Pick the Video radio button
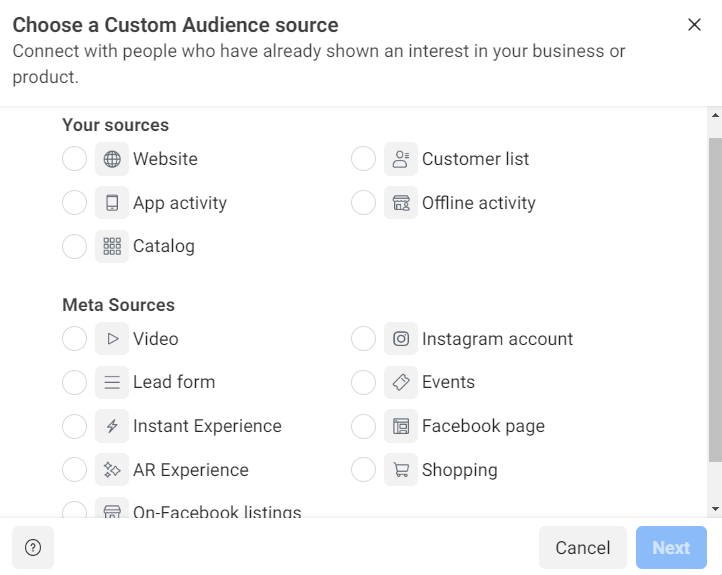 [75, 339]
